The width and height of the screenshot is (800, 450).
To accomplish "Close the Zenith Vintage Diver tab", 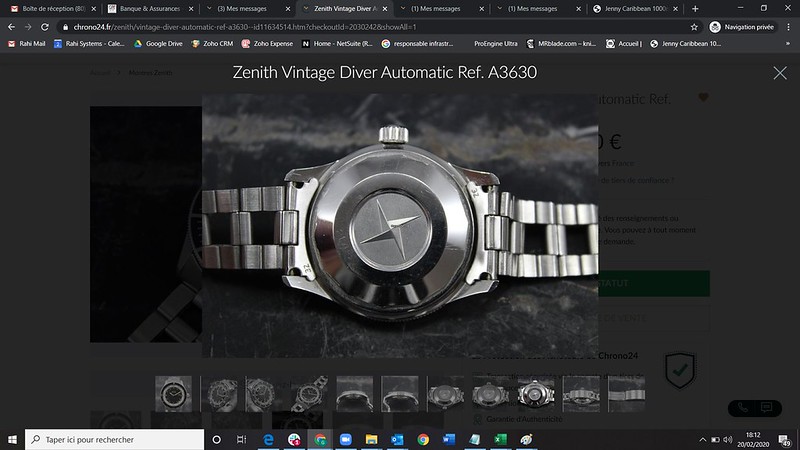I will (385, 9).
